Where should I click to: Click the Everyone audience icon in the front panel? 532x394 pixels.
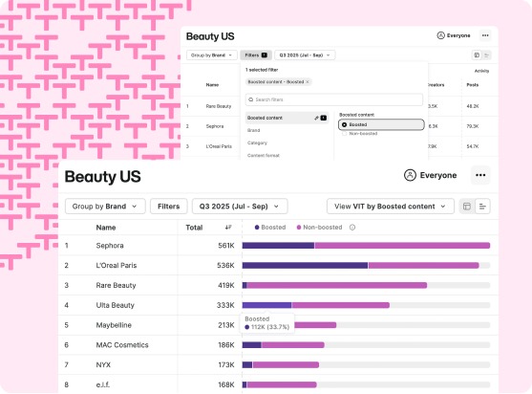pyautogui.click(x=410, y=175)
